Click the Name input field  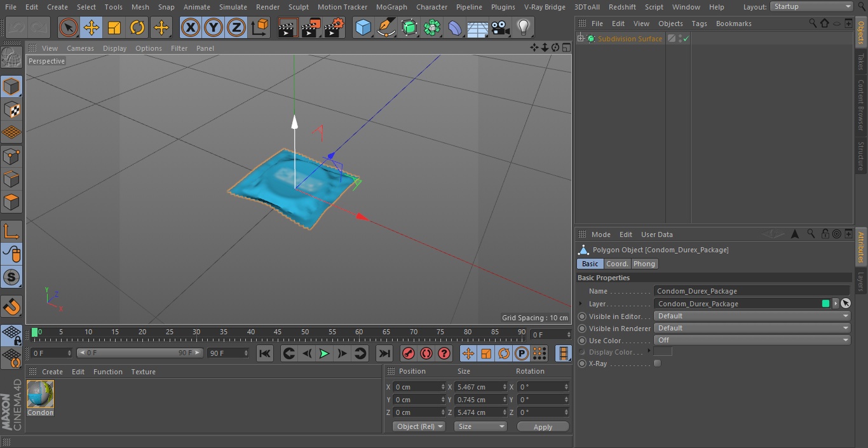click(752, 291)
